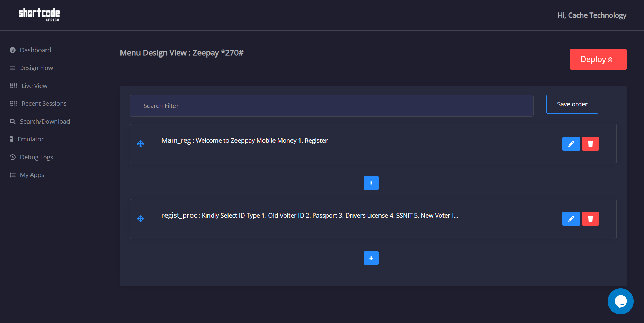Click the Hi, Cache Technology account text

tap(592, 15)
